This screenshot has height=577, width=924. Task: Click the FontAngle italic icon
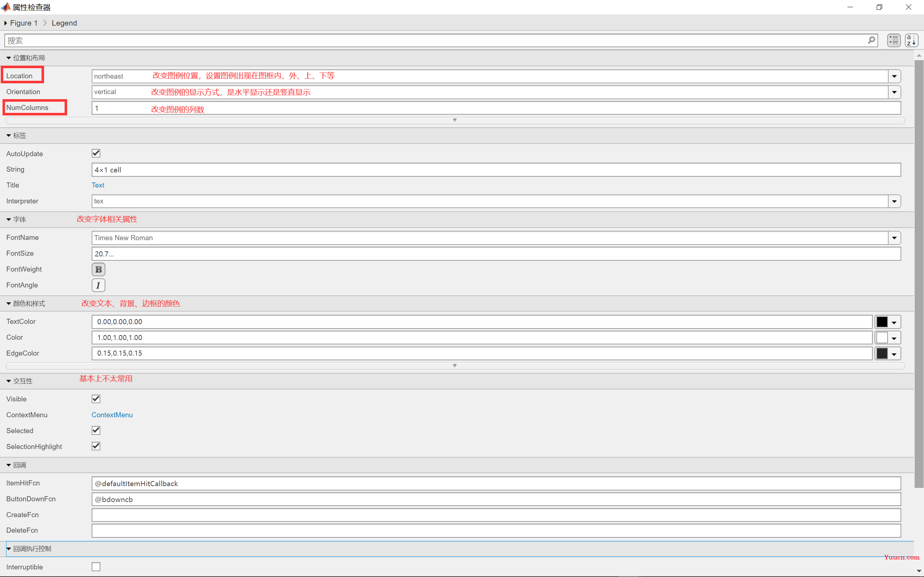coord(98,285)
